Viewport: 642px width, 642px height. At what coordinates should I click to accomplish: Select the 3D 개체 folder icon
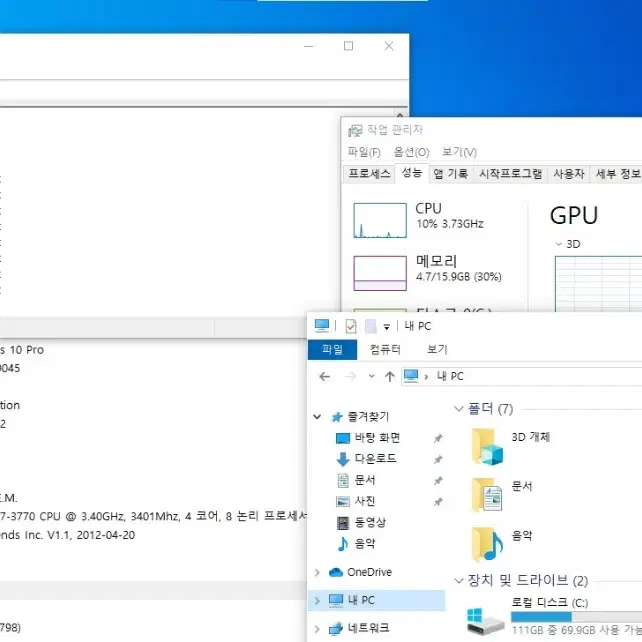point(486,447)
